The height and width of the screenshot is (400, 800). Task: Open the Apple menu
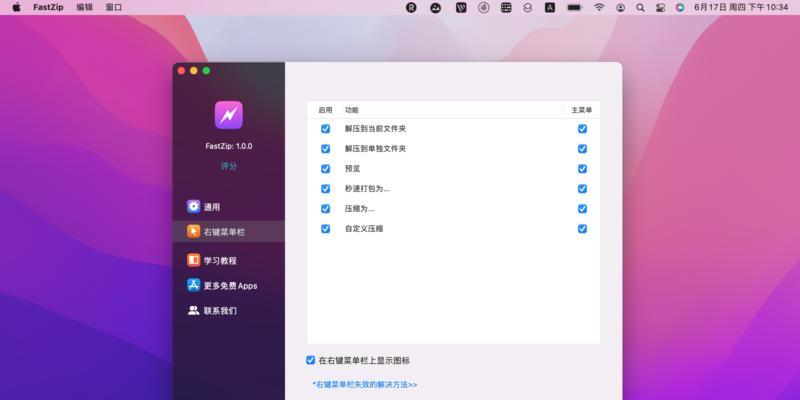[x=16, y=7]
